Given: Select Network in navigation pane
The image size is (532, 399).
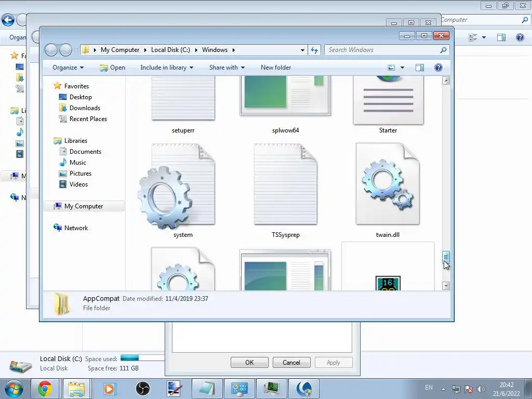Looking at the screenshot, I should click(76, 228).
